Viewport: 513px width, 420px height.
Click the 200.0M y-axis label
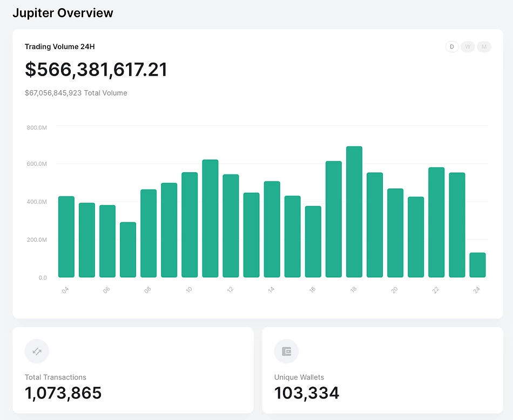click(37, 240)
